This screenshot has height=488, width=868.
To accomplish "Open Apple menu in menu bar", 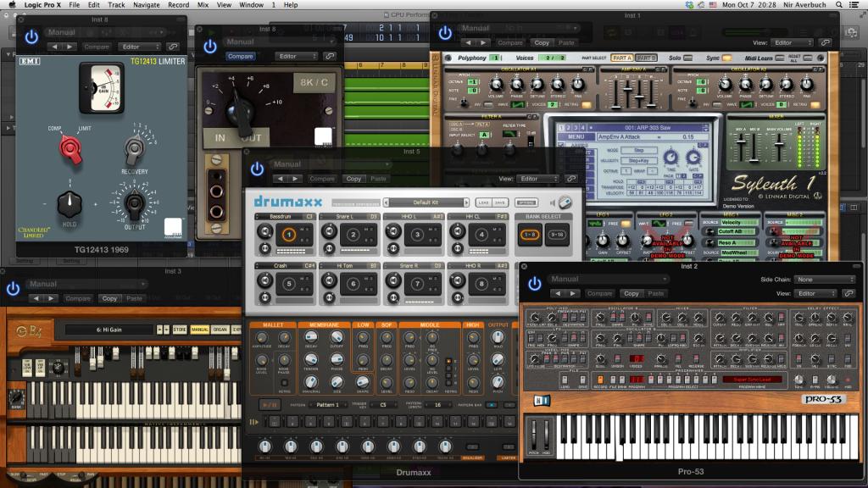I will (12, 4).
